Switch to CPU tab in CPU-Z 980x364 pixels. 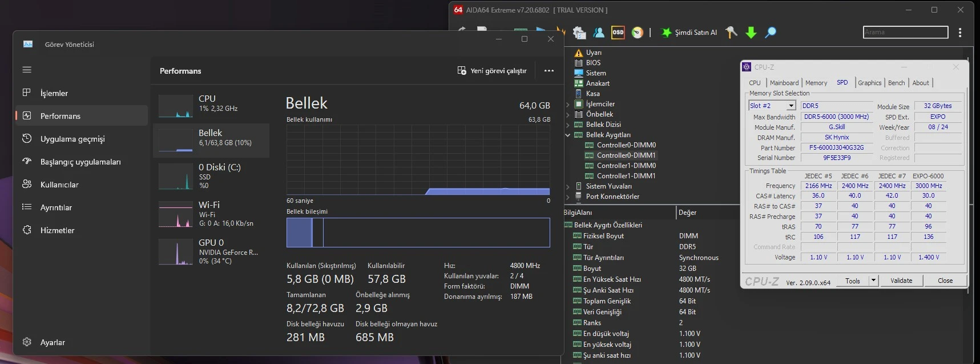(755, 83)
